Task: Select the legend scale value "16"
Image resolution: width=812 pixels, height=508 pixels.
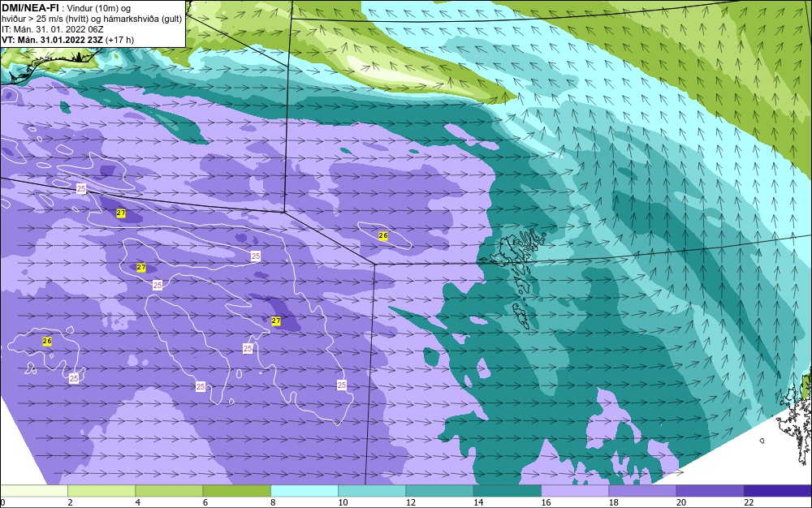Action: click(x=546, y=502)
